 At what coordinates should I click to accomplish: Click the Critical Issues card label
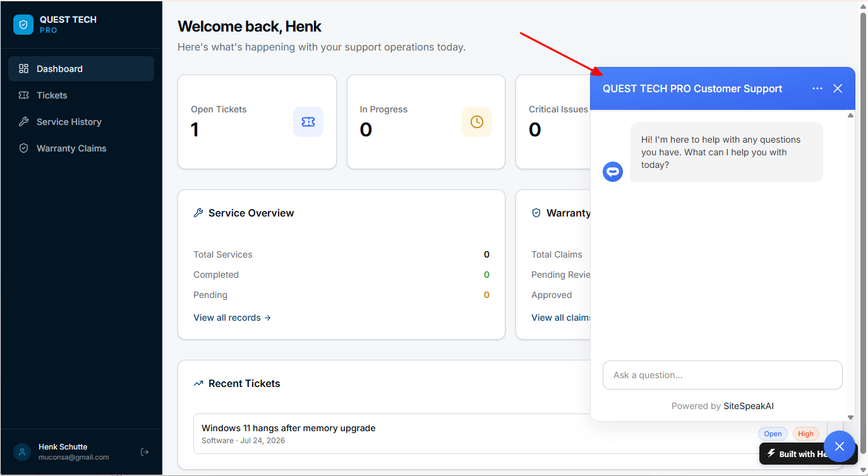pos(558,109)
